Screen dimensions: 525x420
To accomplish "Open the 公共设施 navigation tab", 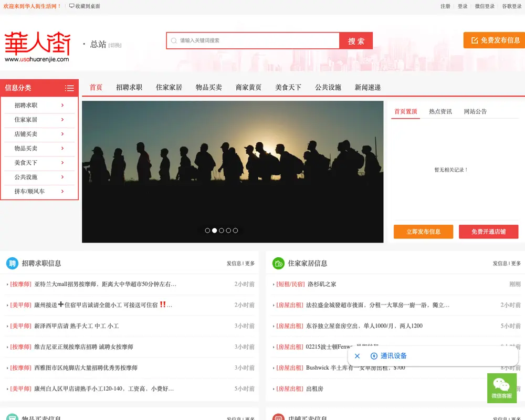I will pos(328,88).
